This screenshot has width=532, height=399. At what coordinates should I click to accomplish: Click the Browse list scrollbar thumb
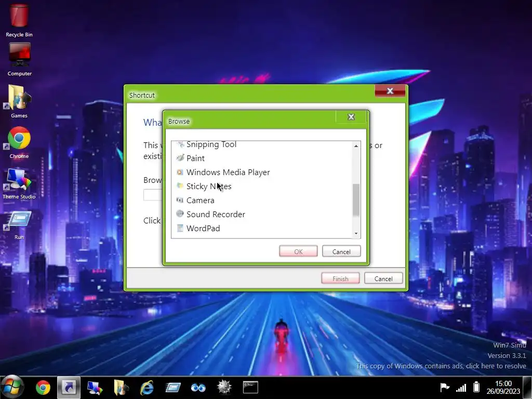[x=356, y=200]
